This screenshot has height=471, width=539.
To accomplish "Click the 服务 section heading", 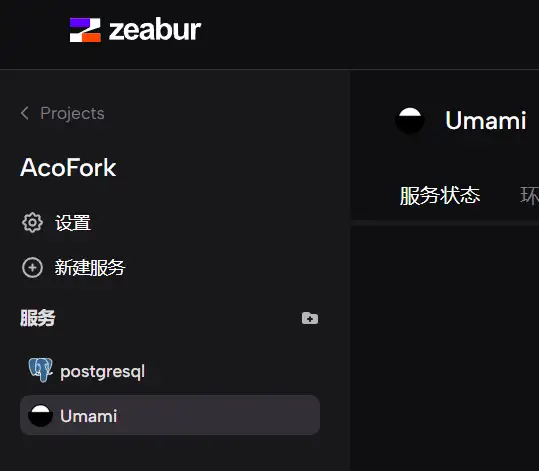I will point(37,318).
